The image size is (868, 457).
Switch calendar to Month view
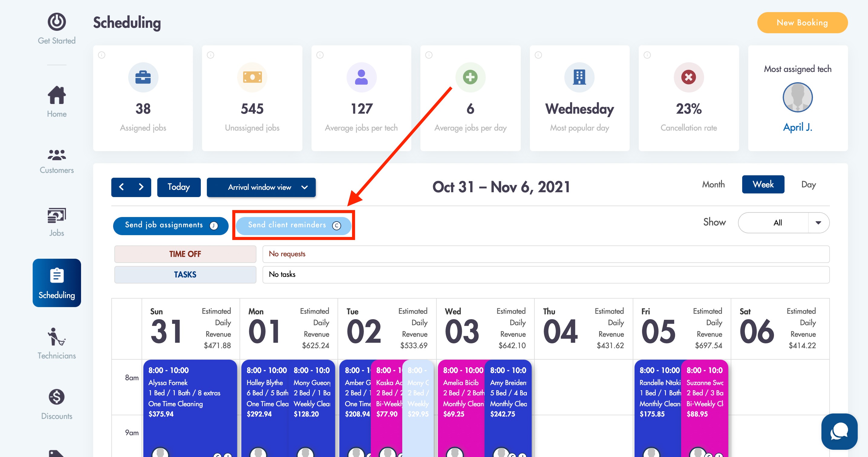[x=713, y=184]
